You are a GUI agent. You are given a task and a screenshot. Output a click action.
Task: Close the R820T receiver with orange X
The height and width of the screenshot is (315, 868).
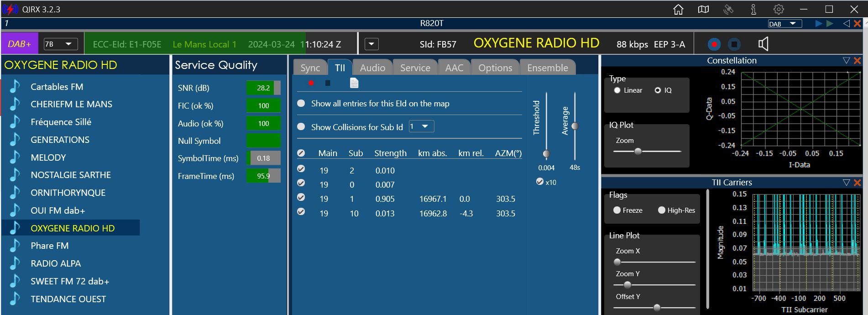point(858,24)
